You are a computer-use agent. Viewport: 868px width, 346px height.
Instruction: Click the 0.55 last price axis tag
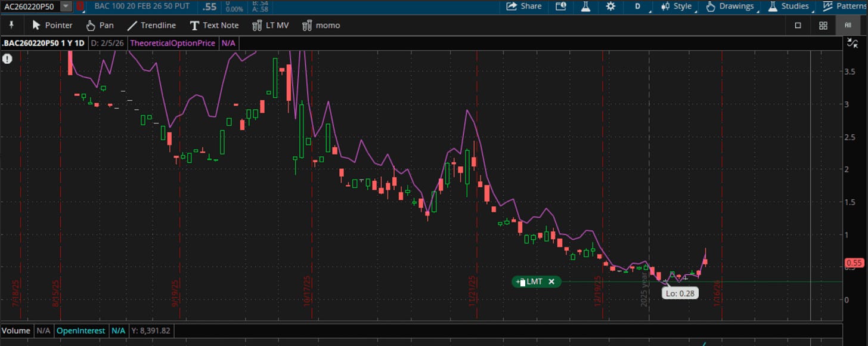tap(854, 262)
